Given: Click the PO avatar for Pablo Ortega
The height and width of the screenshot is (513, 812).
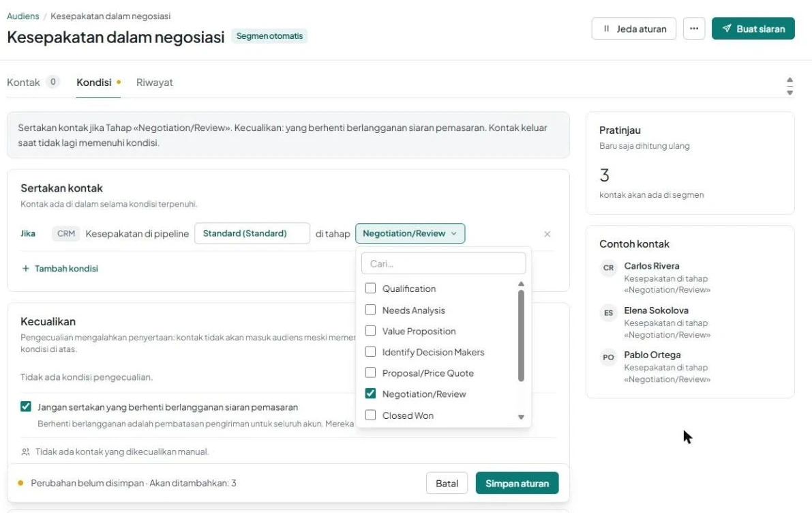Looking at the screenshot, I should pos(608,357).
